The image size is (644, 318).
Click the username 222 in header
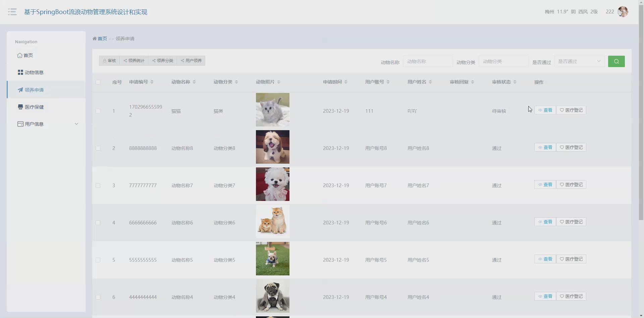(610, 12)
